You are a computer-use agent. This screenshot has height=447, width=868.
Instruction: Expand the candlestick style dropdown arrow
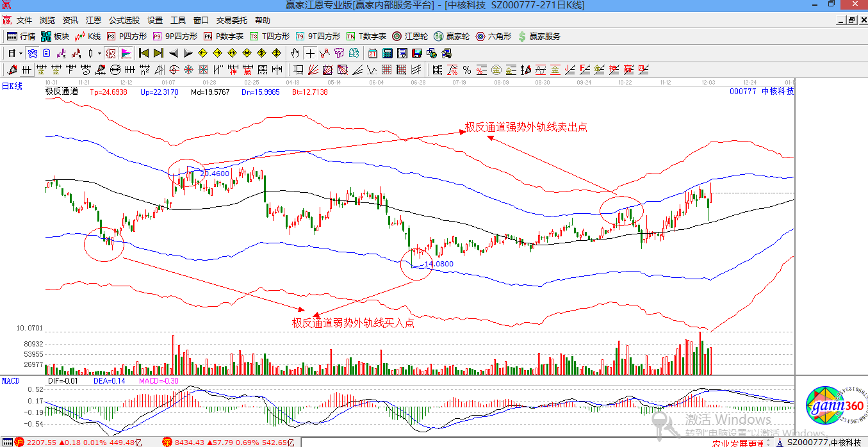99,53
